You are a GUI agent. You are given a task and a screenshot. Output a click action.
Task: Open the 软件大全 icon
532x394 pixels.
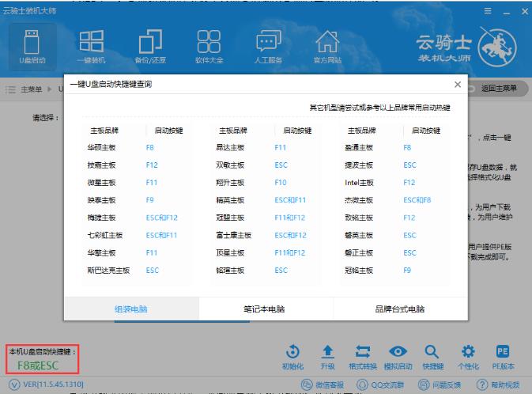point(209,47)
